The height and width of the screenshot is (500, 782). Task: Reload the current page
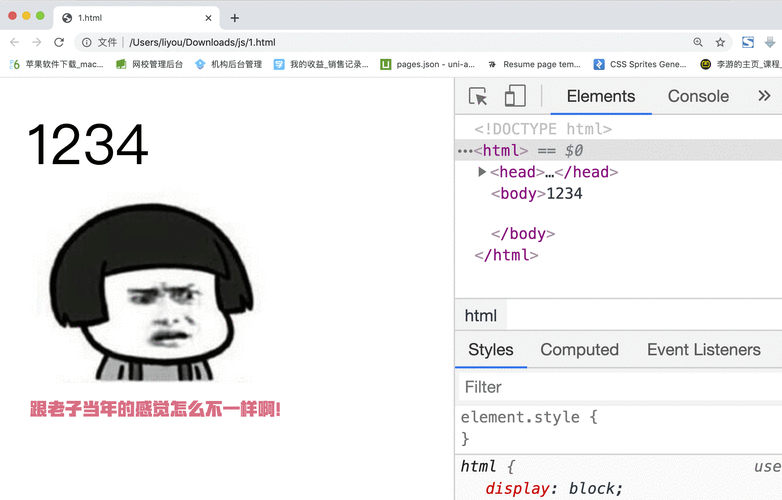click(59, 42)
